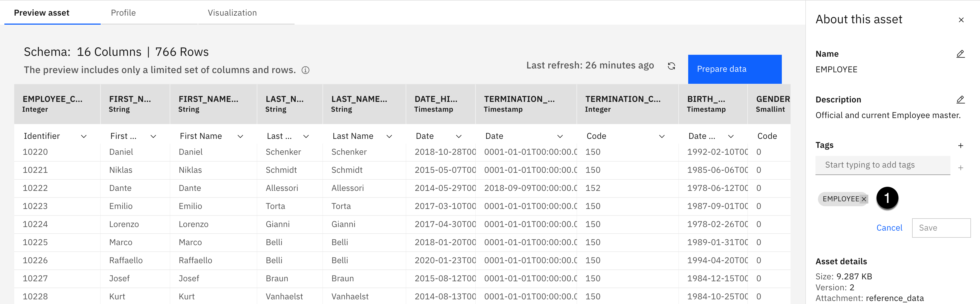Switch to the Profile tab
Image resolution: width=980 pixels, height=304 pixels.
tap(123, 13)
